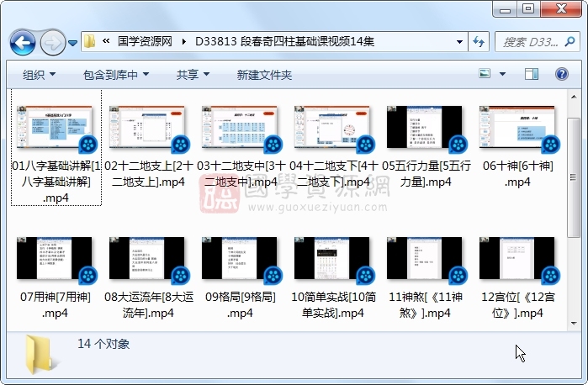The image size is (588, 385).
Task: Select the D33813 段春奇四柱基础课视频14集 breadcrumb
Action: click(x=284, y=41)
